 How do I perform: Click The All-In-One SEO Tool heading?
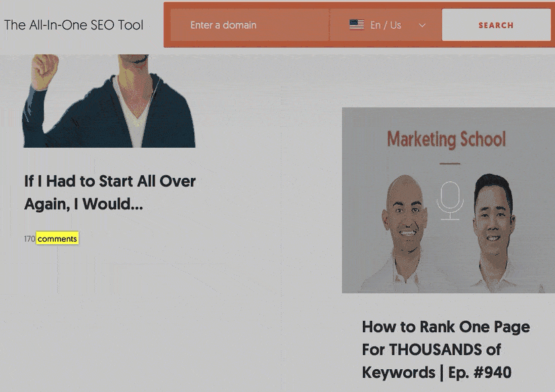coord(74,25)
